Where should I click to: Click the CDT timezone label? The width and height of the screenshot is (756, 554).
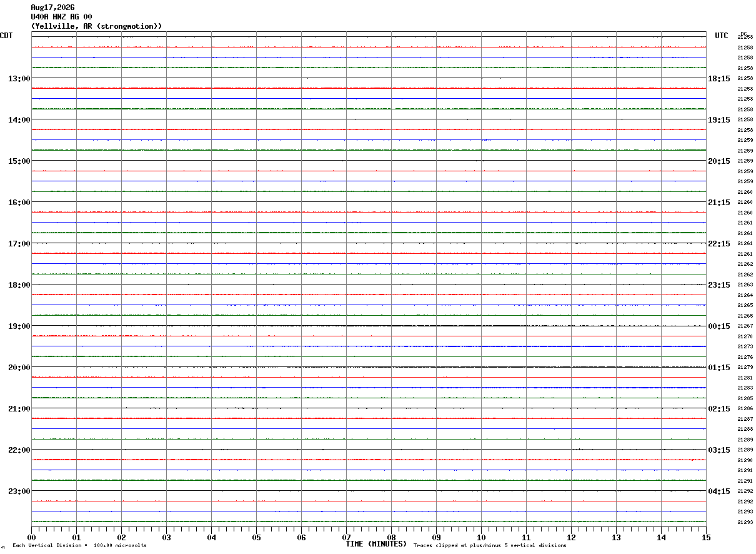click(6, 36)
